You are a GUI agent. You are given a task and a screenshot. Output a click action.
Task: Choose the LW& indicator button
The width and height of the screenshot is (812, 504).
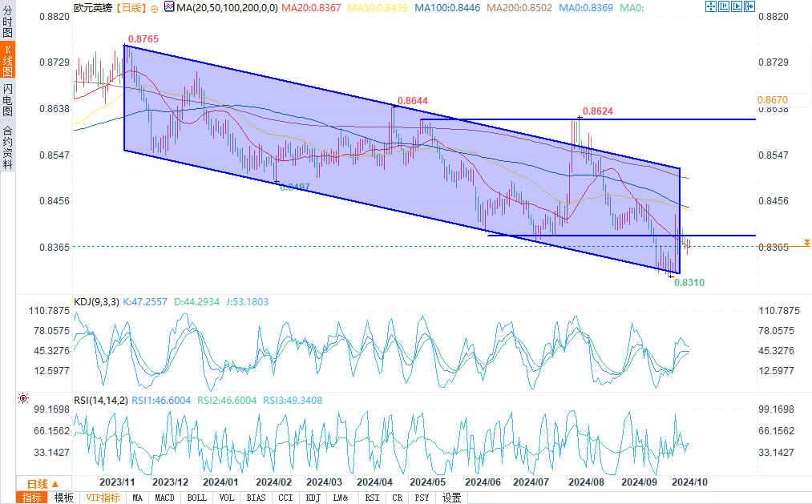pyautogui.click(x=340, y=498)
